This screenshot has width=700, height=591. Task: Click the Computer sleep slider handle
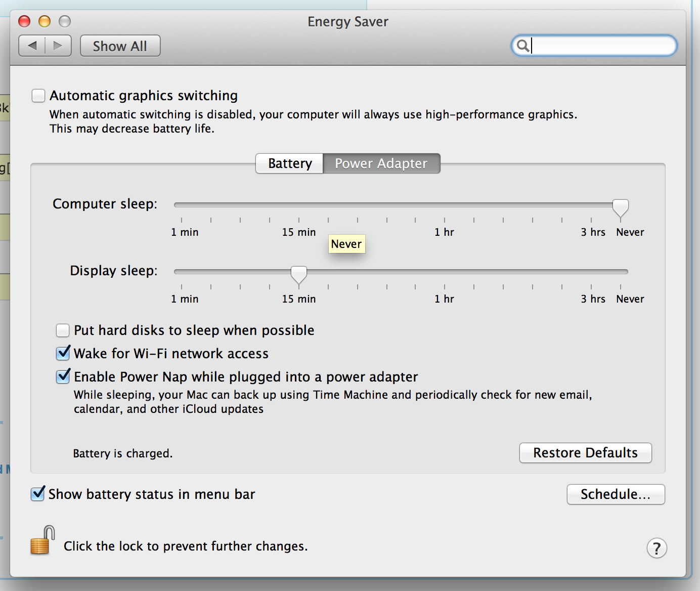[x=621, y=207]
